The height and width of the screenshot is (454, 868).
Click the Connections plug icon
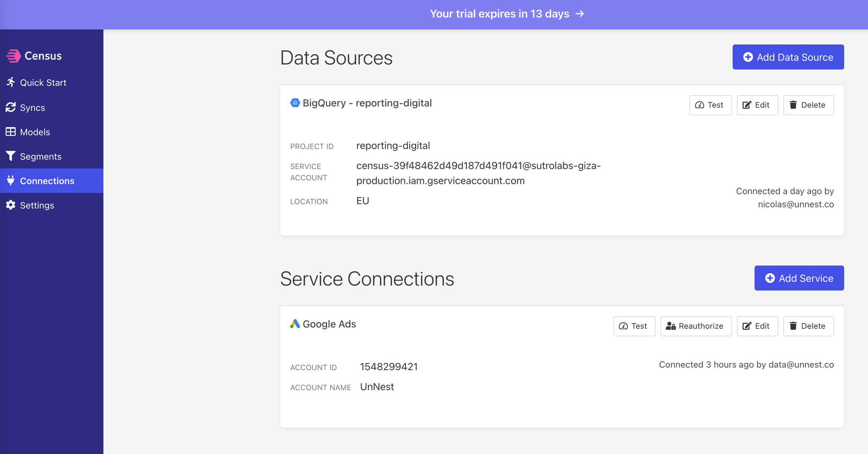pyautogui.click(x=11, y=181)
